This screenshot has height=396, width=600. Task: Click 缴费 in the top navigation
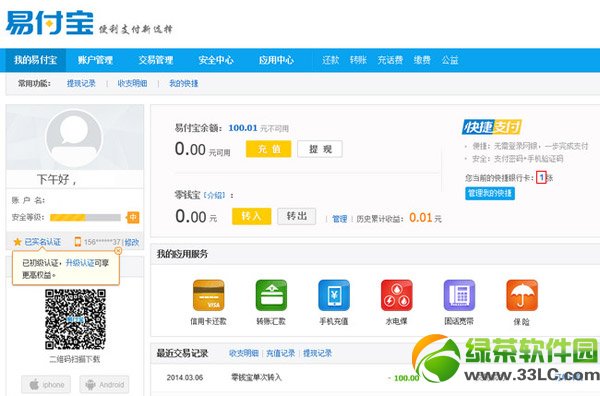click(422, 60)
